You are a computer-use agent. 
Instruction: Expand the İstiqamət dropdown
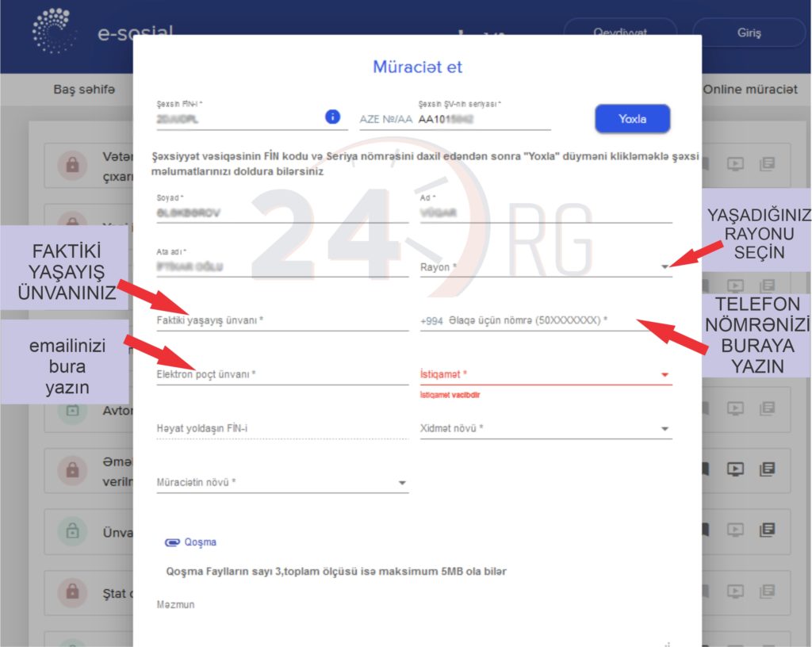(546, 374)
